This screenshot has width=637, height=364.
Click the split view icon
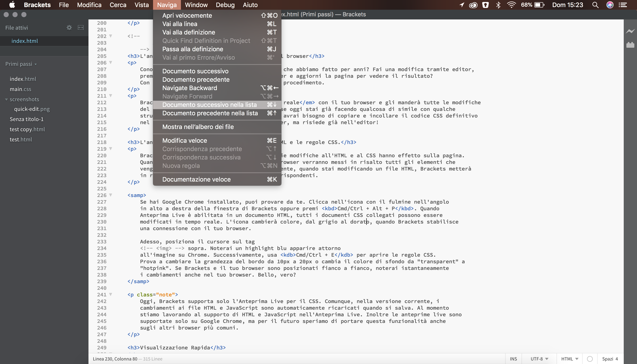(x=81, y=28)
